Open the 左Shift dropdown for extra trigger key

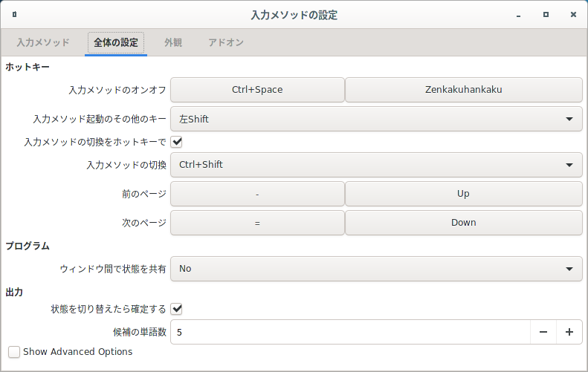[x=376, y=119]
